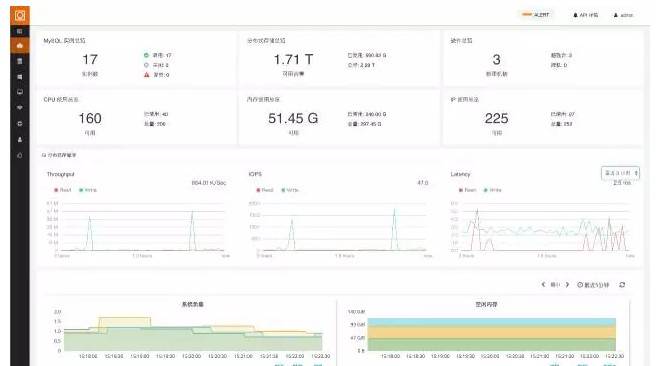Click the Latency chart title
The width and height of the screenshot is (669, 366).
[x=460, y=174]
